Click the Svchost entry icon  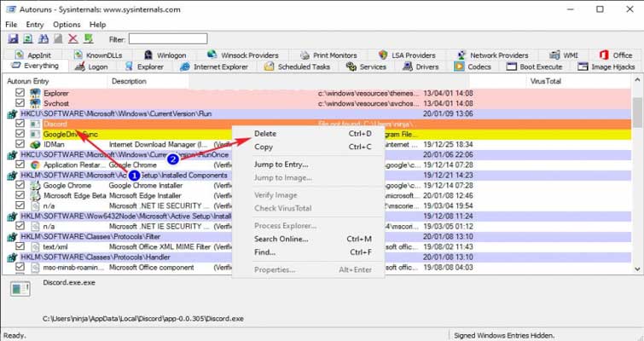point(35,103)
